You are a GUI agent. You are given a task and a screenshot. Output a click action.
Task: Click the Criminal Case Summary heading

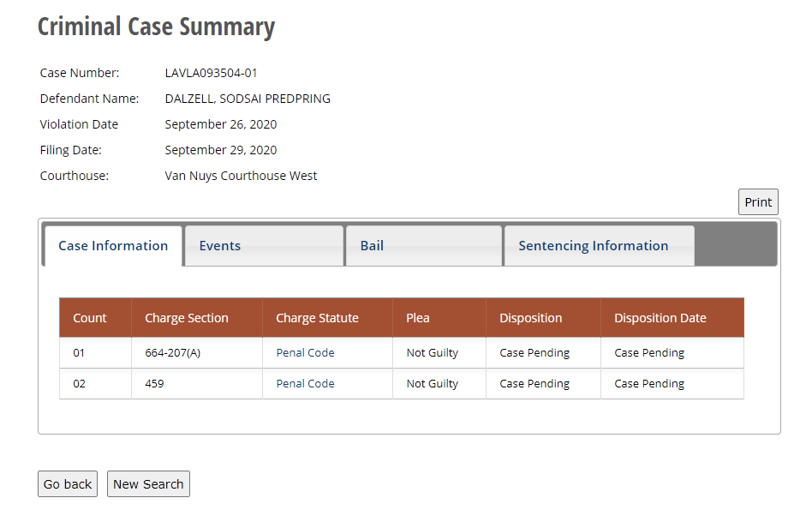156,27
